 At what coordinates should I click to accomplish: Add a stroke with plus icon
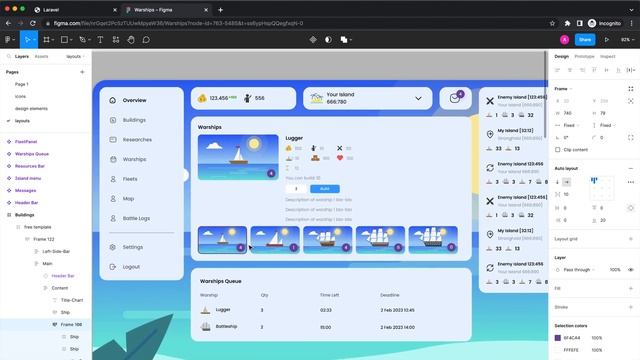coord(631,307)
